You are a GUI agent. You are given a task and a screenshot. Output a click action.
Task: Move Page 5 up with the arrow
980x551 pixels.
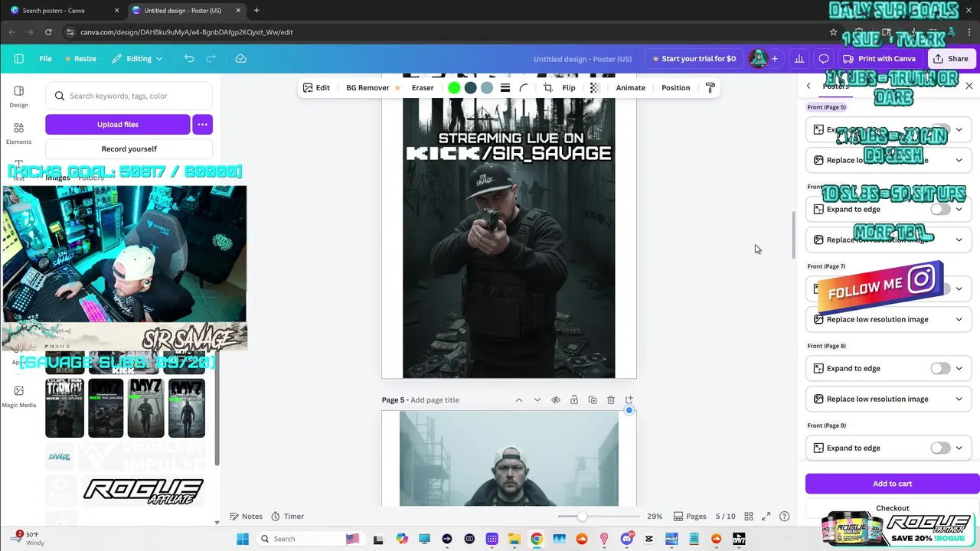(518, 400)
